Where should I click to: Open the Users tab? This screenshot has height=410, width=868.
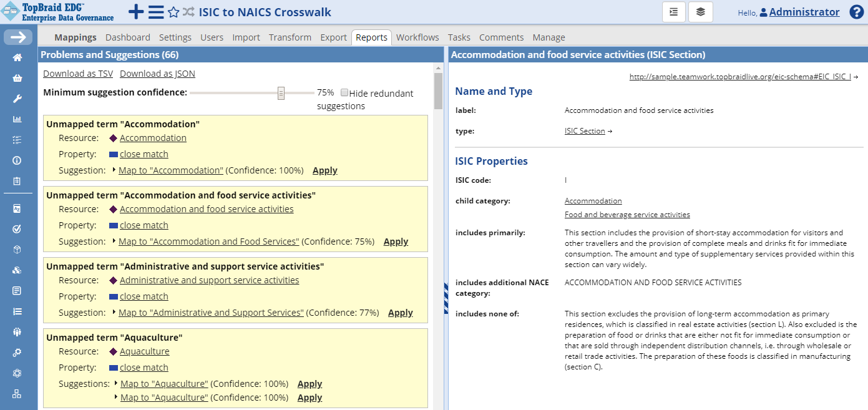click(212, 37)
